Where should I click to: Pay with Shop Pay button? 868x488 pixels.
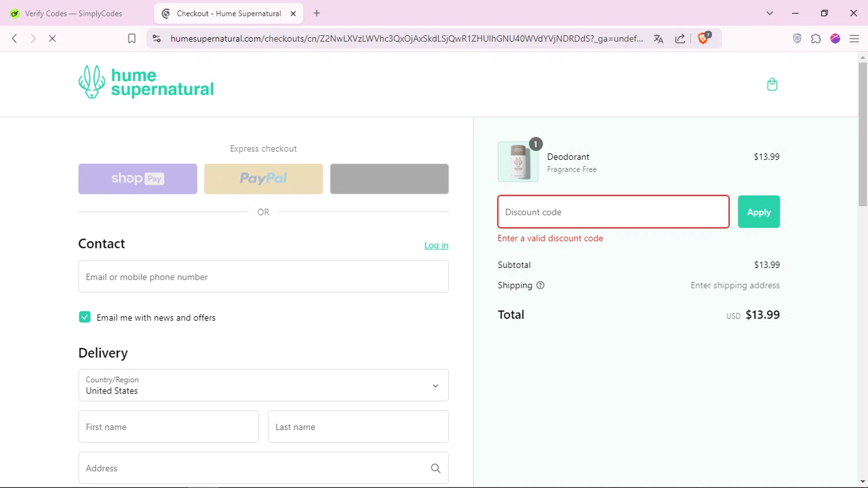pos(138,179)
